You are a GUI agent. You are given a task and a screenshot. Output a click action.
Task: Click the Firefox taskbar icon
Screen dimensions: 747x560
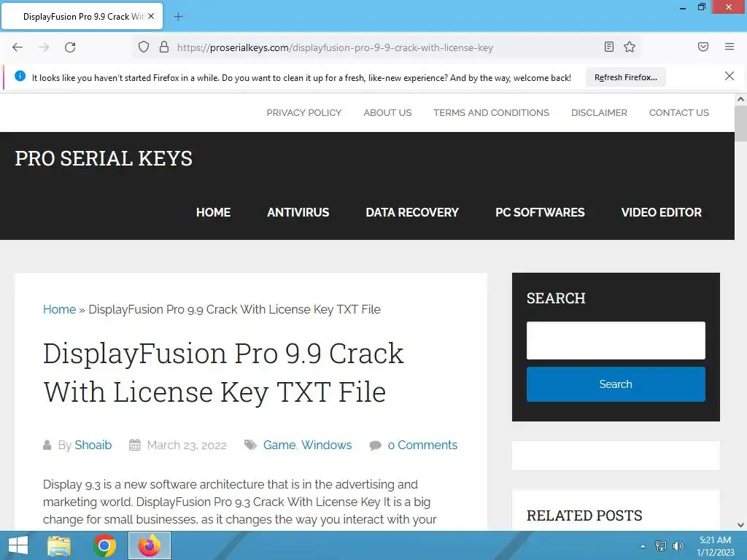tap(149, 545)
